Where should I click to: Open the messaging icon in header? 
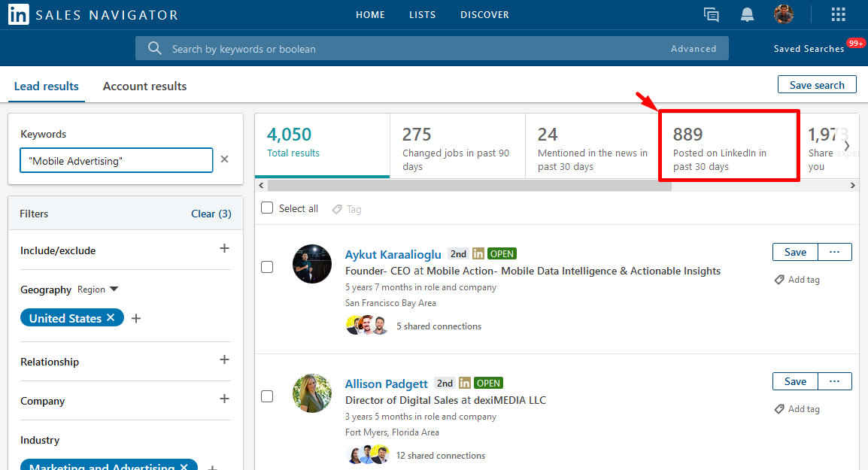(712, 15)
